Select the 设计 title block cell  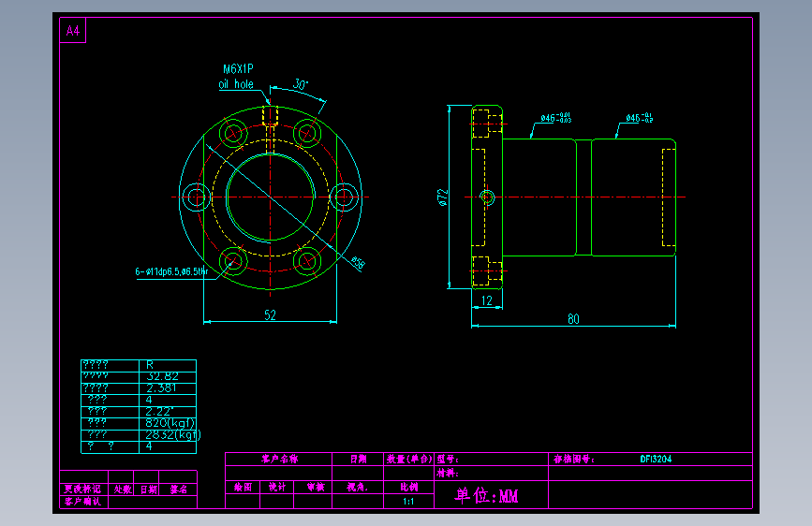277,488
